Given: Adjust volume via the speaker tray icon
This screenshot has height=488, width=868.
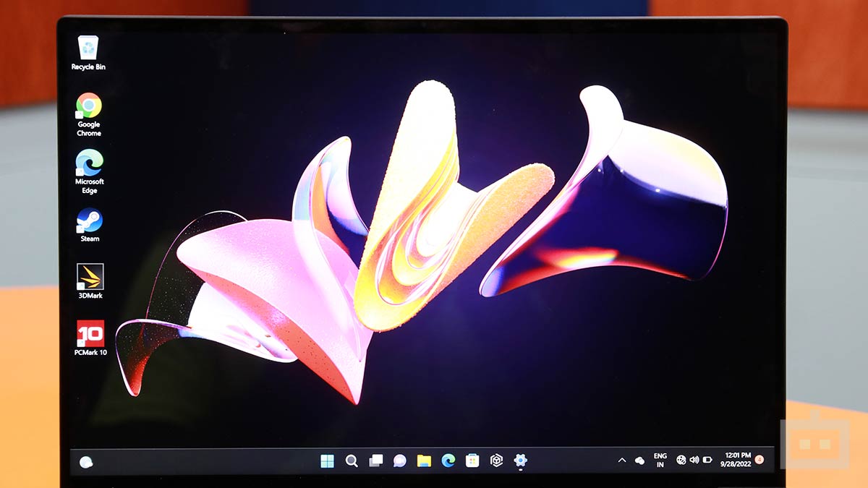Looking at the screenshot, I should click(x=694, y=459).
